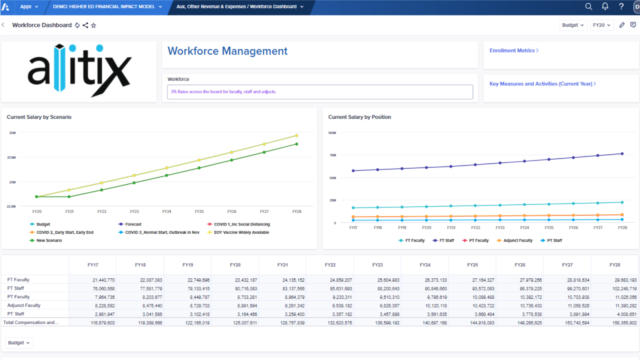This screenshot has height=360, width=640.
Task: Toggle Adjunct Faculty legend in position chart
Action: point(515,241)
